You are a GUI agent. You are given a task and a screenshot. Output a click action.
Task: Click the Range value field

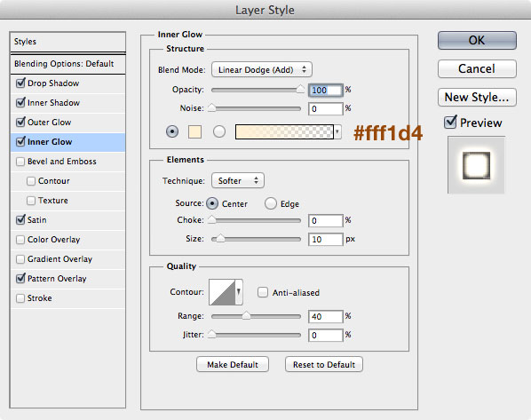[x=326, y=316]
